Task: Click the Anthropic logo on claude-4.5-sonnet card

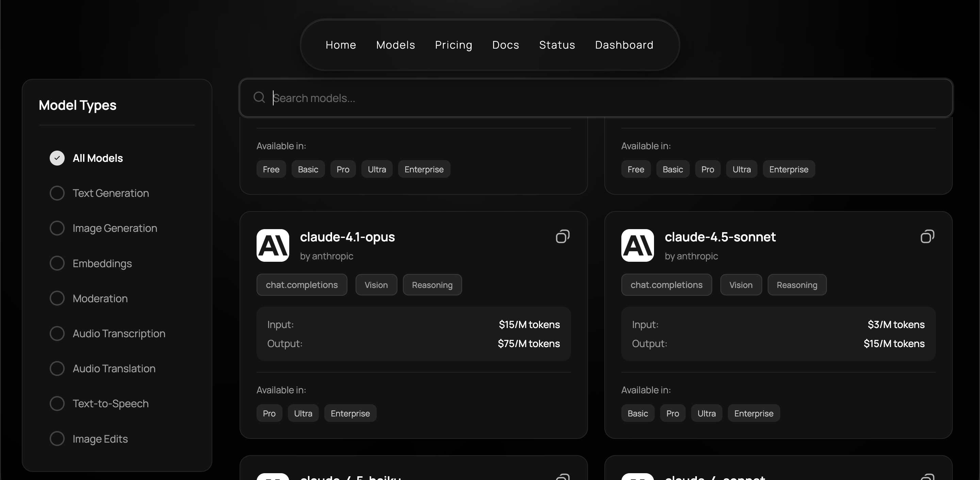Action: coord(638,245)
